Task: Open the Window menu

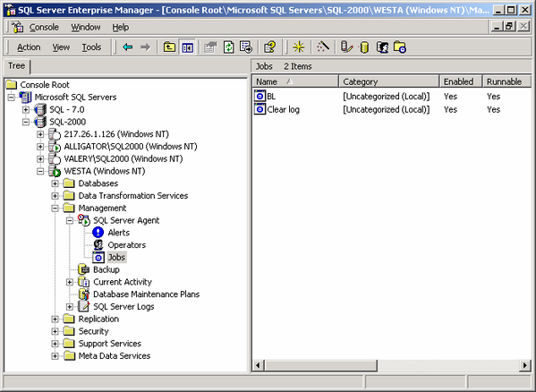Action: tap(86, 27)
